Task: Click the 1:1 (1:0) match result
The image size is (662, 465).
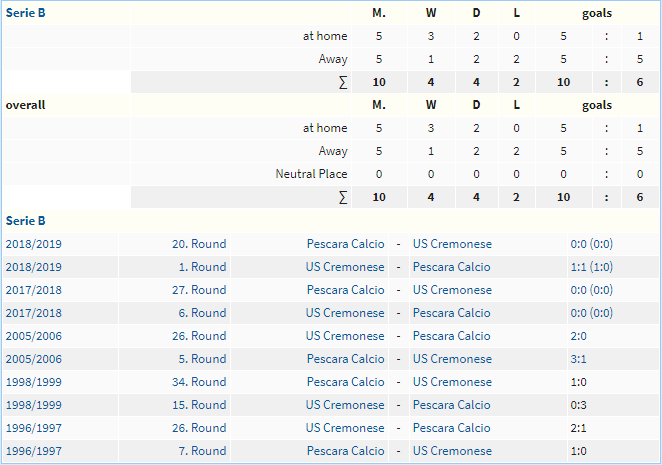Action: (591, 267)
